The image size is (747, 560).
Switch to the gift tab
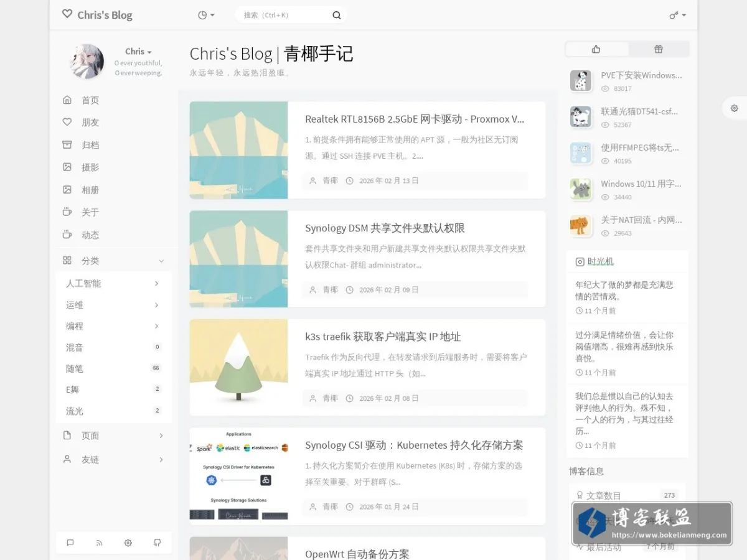coord(659,49)
